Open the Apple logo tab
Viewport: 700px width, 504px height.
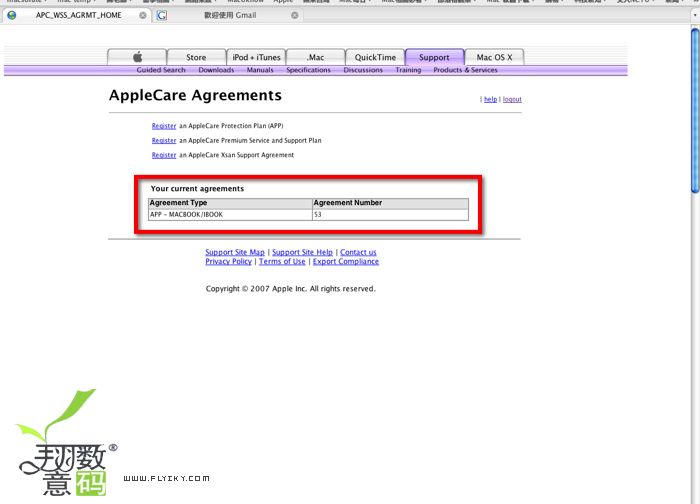[137, 57]
